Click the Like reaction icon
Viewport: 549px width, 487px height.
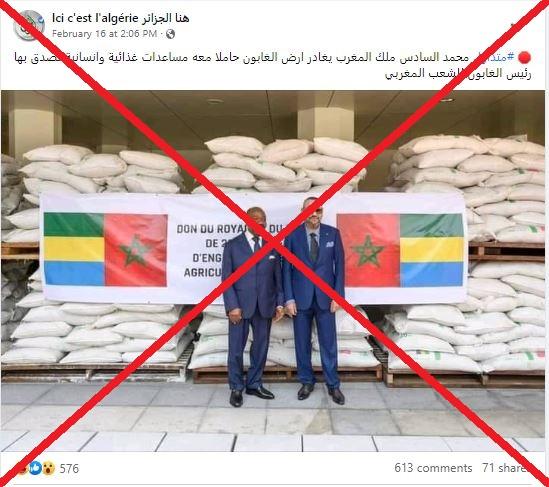click(x=35, y=468)
